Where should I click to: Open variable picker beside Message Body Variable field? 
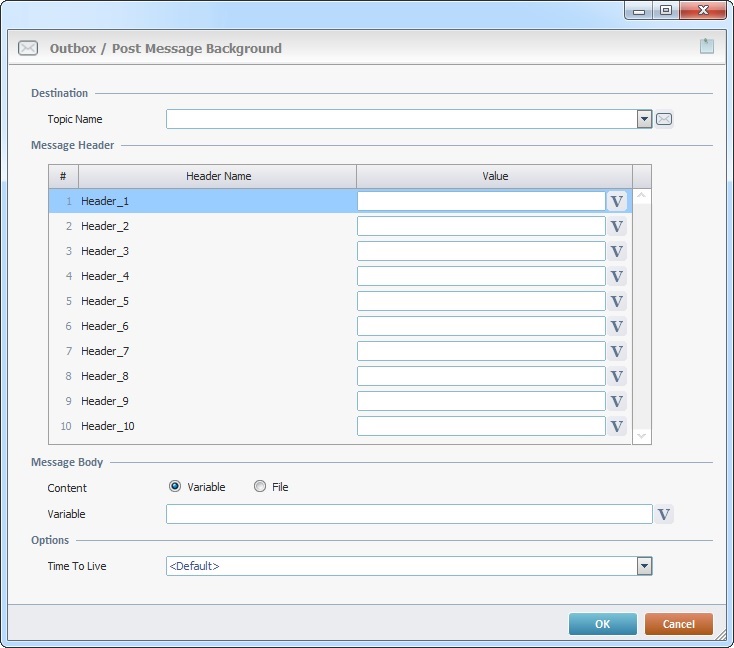(x=664, y=514)
